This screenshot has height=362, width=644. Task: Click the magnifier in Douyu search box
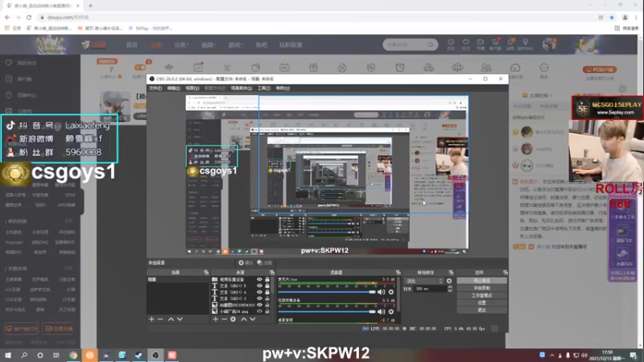(x=430, y=44)
